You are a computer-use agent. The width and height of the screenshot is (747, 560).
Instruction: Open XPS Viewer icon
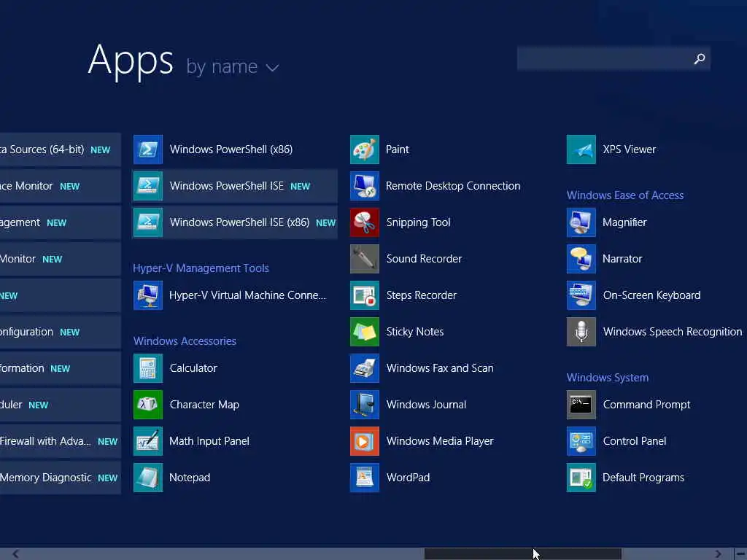pos(581,149)
